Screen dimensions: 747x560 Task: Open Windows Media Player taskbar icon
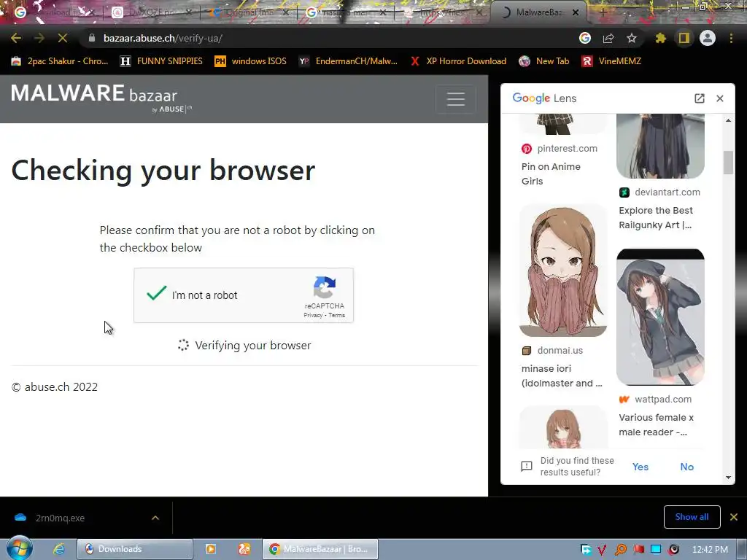(x=210, y=549)
